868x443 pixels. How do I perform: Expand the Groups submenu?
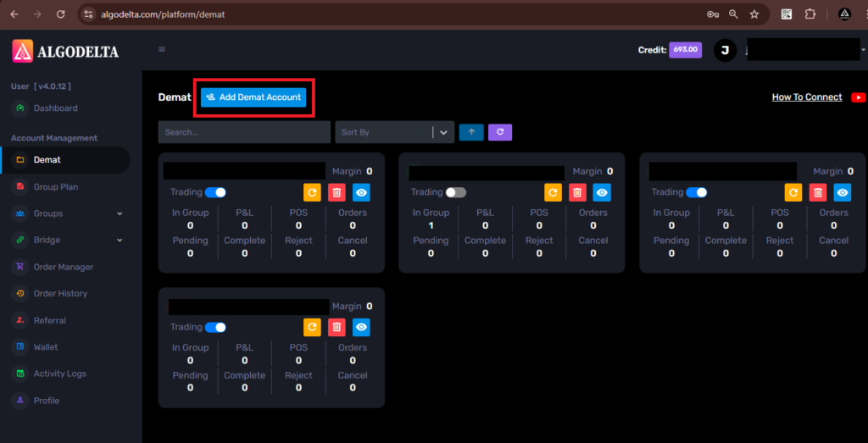120,213
